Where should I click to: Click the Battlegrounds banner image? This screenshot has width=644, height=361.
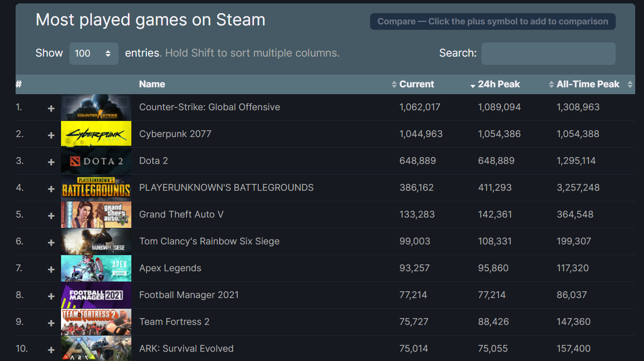coord(96,188)
